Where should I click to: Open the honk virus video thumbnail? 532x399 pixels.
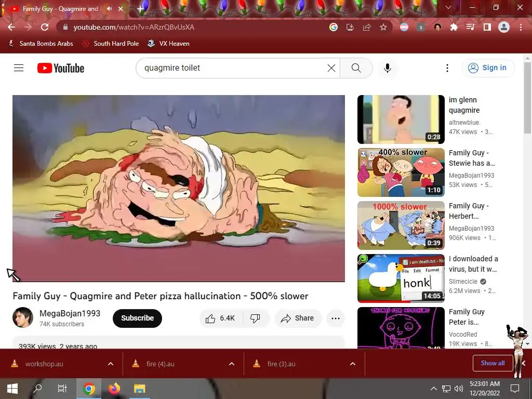point(401,278)
